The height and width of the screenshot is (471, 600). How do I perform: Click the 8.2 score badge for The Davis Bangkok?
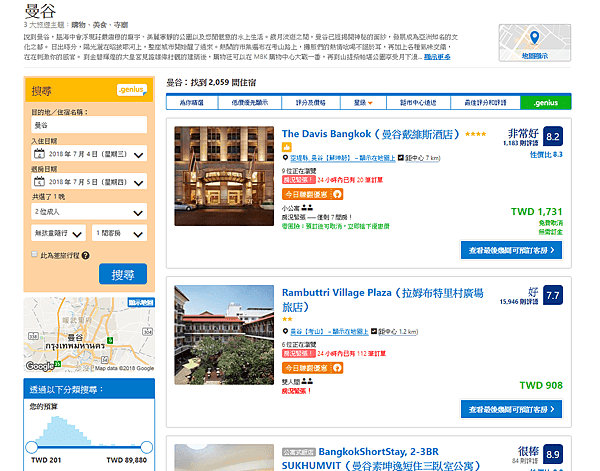(x=553, y=137)
